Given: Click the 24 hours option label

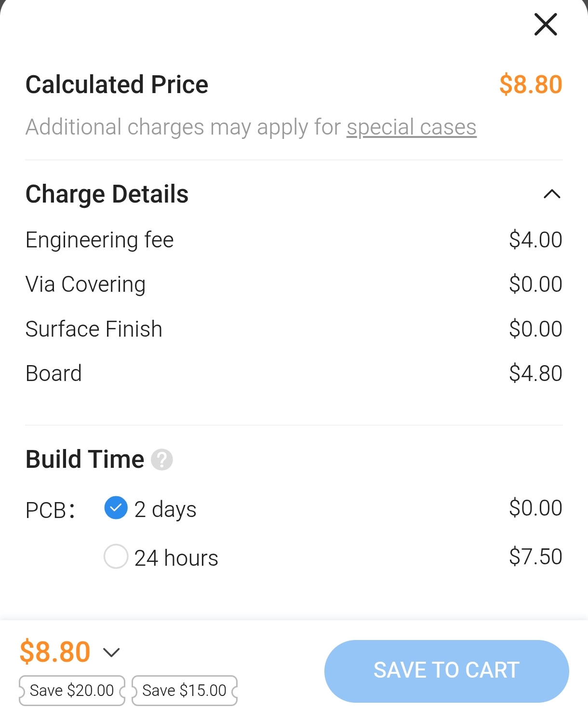Looking at the screenshot, I should pyautogui.click(x=176, y=558).
